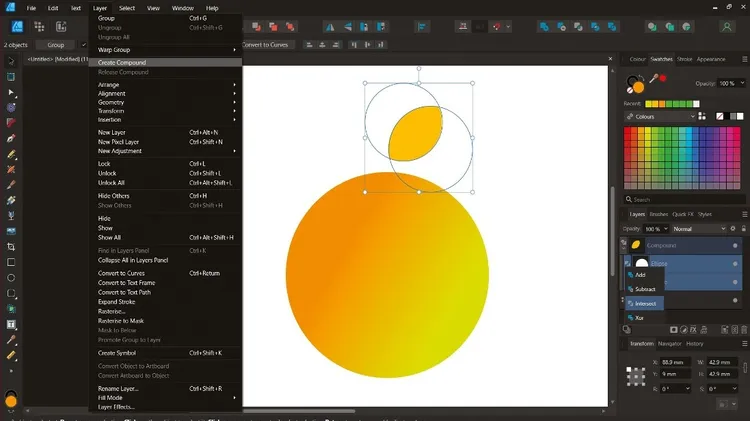Select the Node tool
The width and height of the screenshot is (750, 421).
tap(11, 92)
